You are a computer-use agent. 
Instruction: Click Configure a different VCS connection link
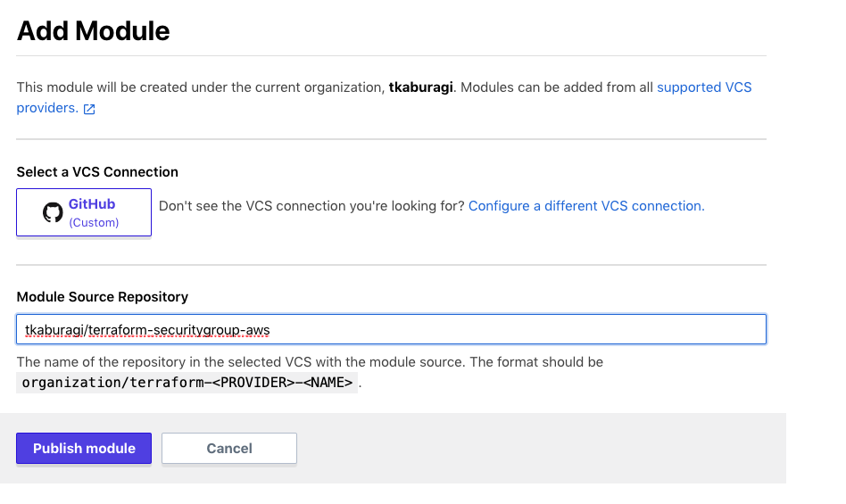click(586, 206)
